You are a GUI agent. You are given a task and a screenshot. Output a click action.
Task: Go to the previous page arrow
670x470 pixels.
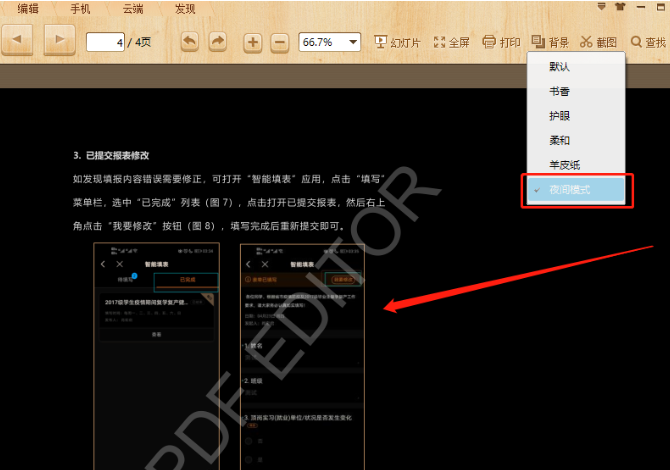pos(17,40)
